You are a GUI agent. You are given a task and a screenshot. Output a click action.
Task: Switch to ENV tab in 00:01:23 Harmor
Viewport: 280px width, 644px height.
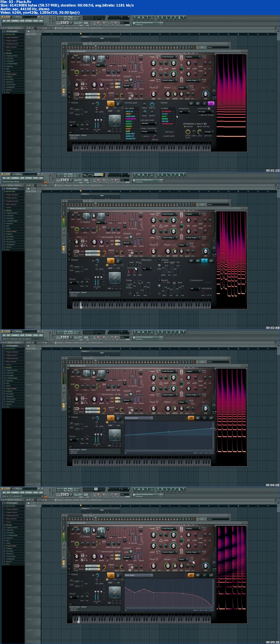191,104
